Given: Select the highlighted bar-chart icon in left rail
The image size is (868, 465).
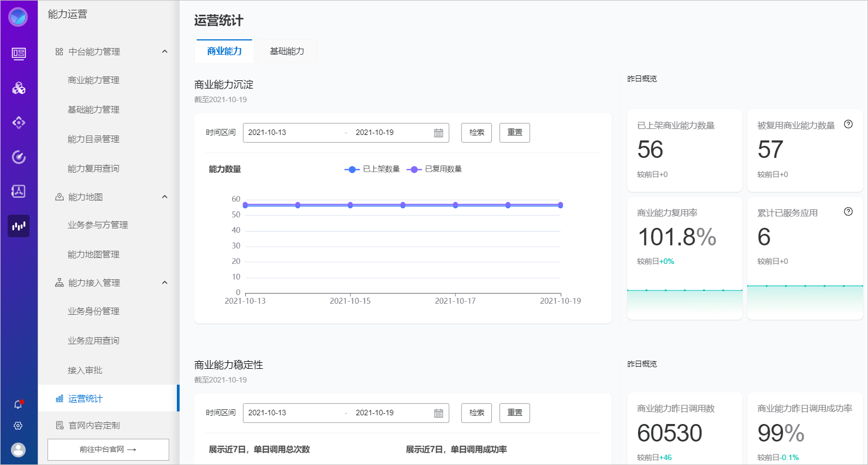Looking at the screenshot, I should [19, 226].
